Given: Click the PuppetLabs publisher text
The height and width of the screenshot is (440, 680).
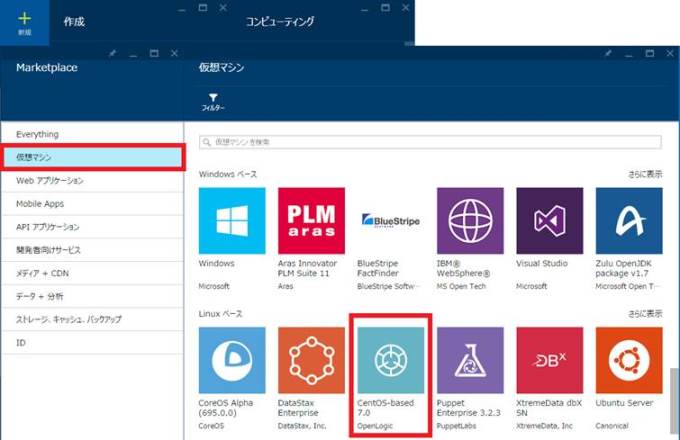Looking at the screenshot, I should pyautogui.click(x=456, y=426).
